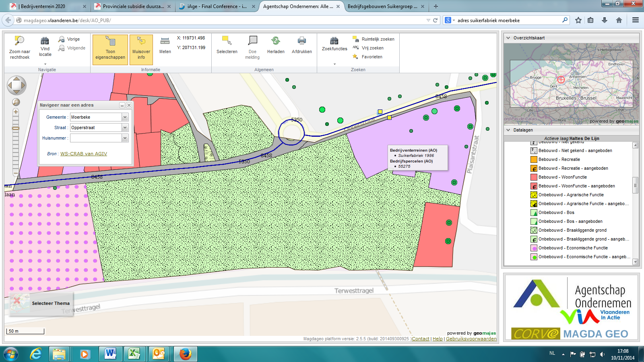644x362 pixels.
Task: Click the Bebouwd - WoonFunctie red swatch
Action: 534,177
